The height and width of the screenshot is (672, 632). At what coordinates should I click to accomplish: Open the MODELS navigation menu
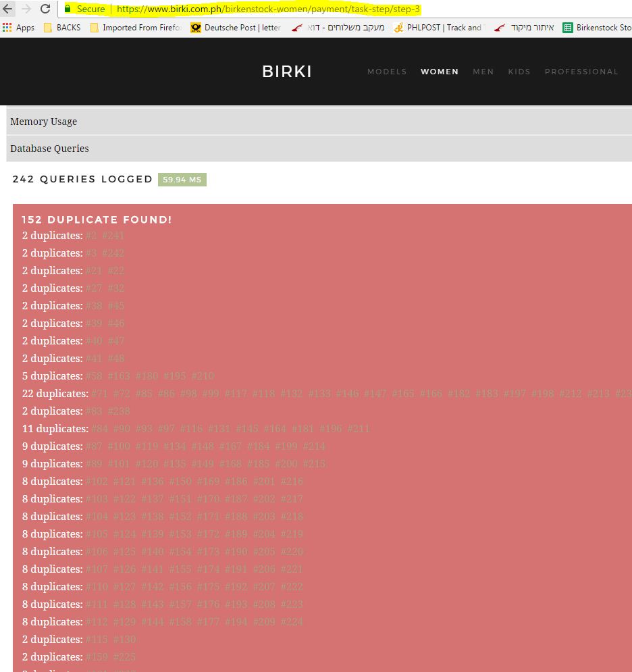pos(387,72)
